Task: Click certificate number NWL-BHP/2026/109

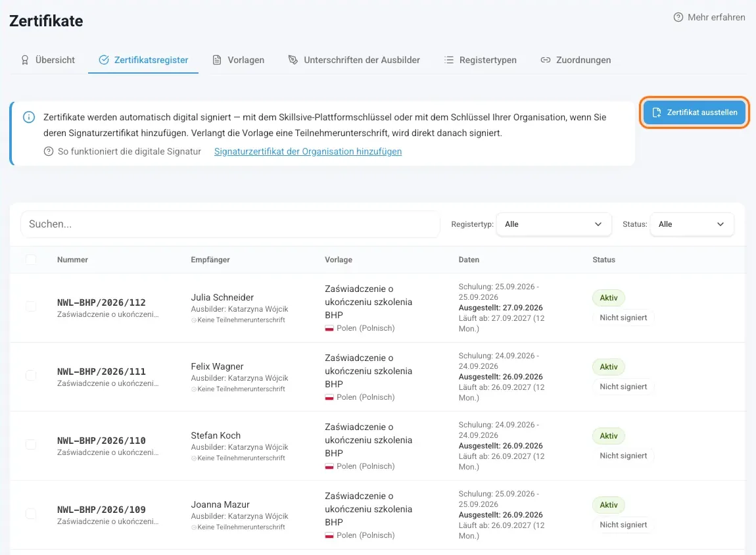Action: pos(101,509)
